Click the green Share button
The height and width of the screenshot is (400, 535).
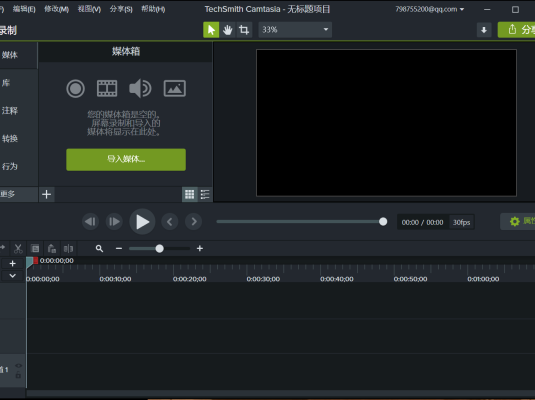tap(517, 30)
